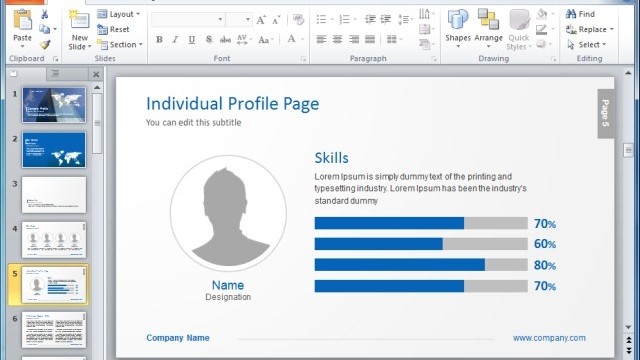Click the Bullets list icon
The image size is (640, 360).
(x=322, y=19)
